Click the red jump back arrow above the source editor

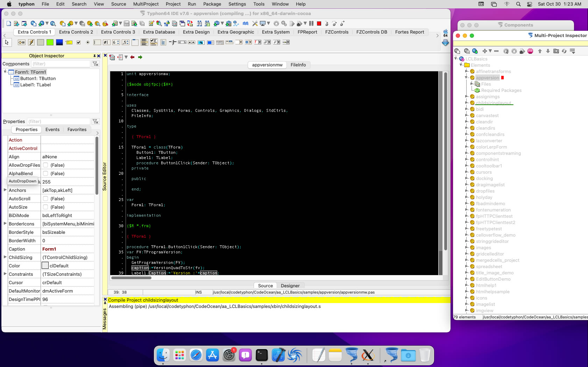click(x=132, y=57)
